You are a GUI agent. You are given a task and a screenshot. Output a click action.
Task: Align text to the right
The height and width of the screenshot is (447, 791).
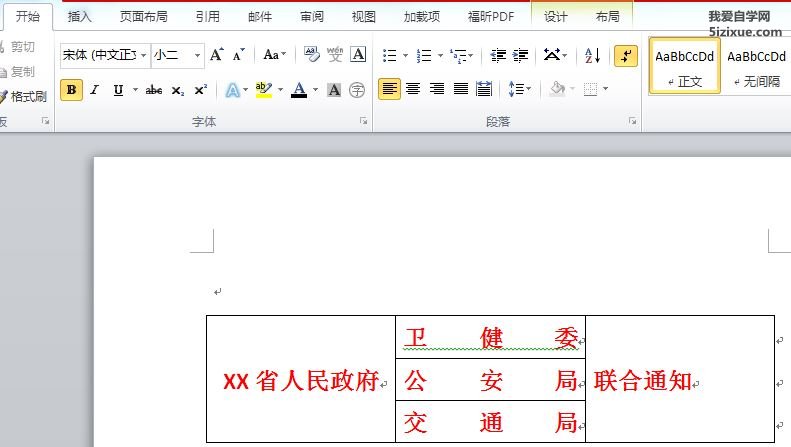[436, 89]
